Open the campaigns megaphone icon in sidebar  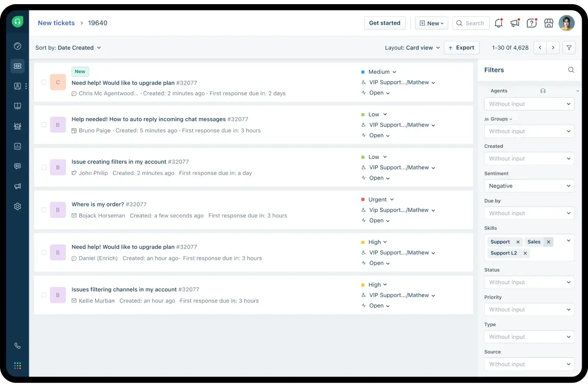pos(17,186)
